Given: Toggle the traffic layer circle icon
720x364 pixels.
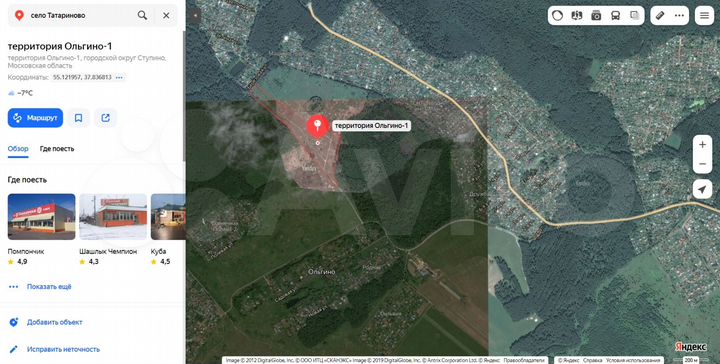Looking at the screenshot, I should 557,16.
